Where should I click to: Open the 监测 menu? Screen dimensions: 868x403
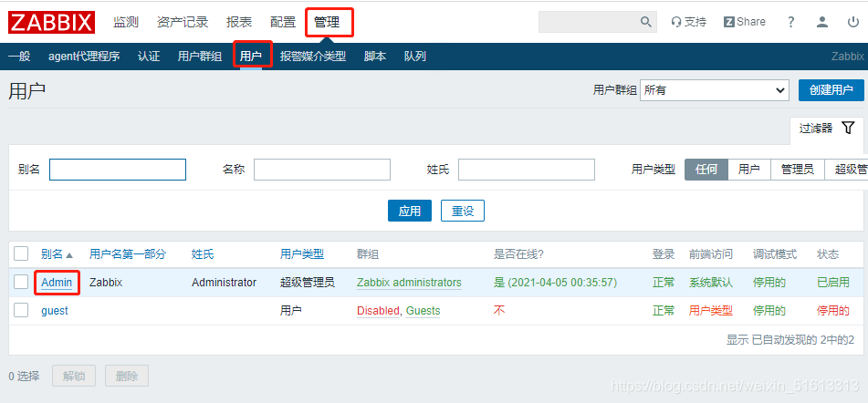point(126,22)
